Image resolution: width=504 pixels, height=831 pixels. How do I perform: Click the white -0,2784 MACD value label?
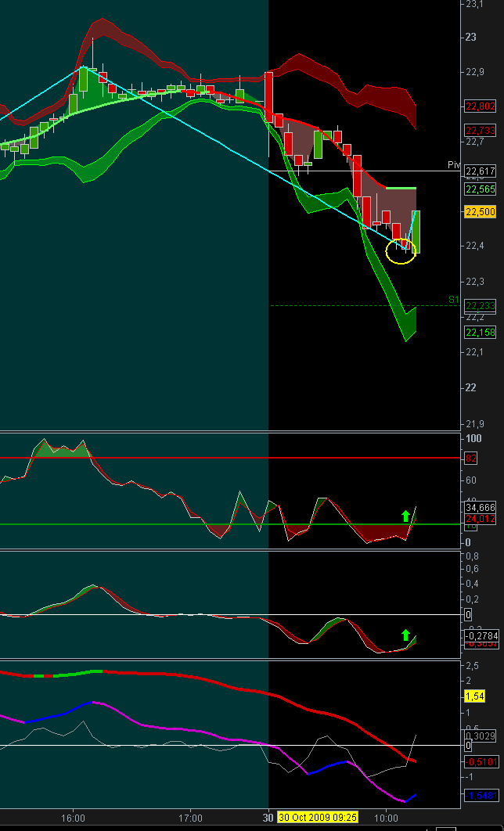[x=481, y=635]
